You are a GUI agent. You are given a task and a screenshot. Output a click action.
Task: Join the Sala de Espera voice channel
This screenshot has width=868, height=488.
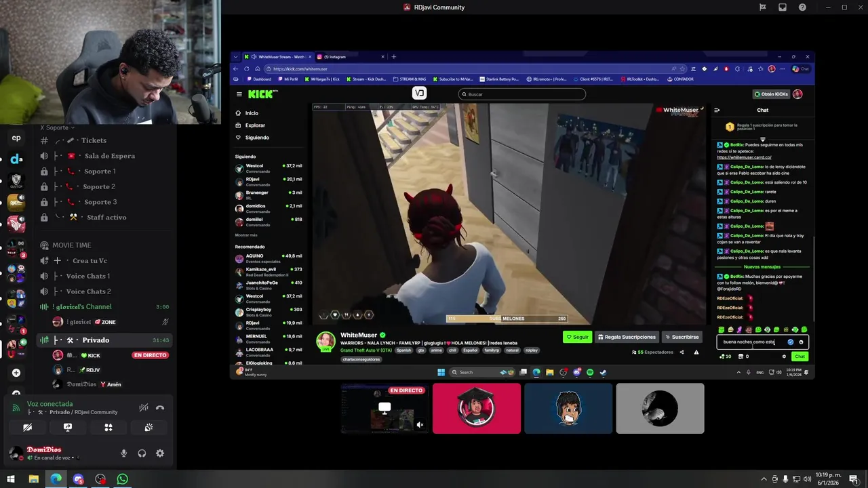[105, 156]
